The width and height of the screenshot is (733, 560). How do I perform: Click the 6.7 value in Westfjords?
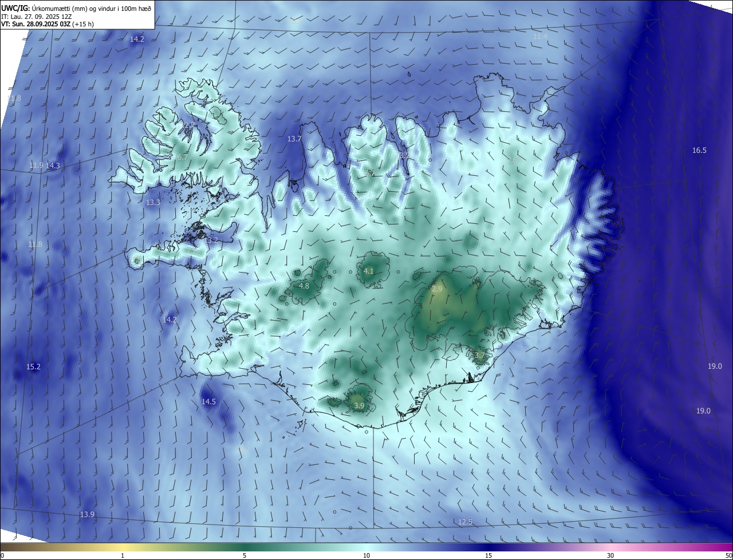click(x=182, y=157)
